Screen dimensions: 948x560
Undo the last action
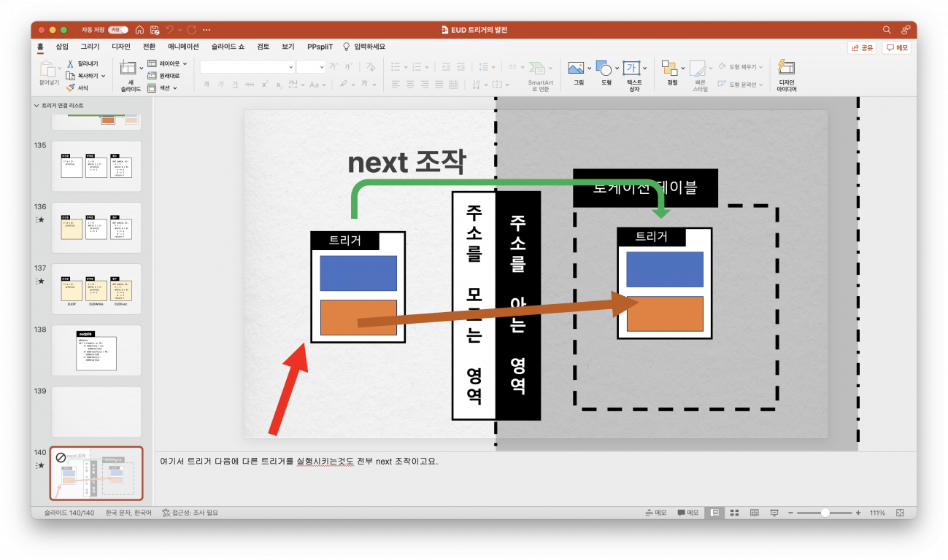pyautogui.click(x=169, y=30)
